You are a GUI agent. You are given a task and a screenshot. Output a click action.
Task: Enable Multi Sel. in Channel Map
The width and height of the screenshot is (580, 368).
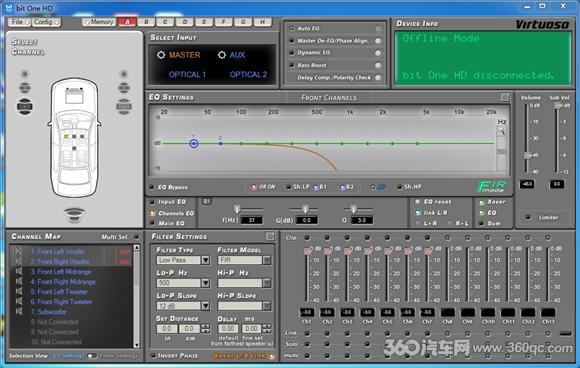(x=136, y=236)
